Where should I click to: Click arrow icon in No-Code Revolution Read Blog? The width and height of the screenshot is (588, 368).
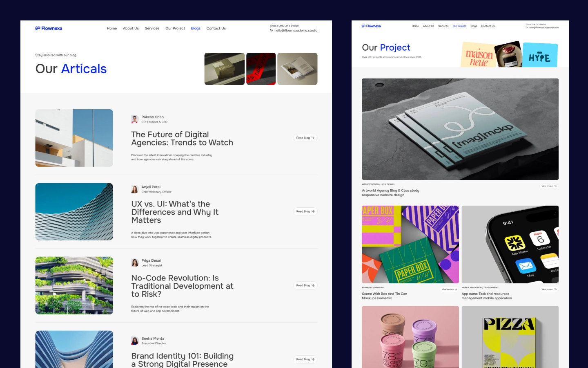(x=313, y=285)
